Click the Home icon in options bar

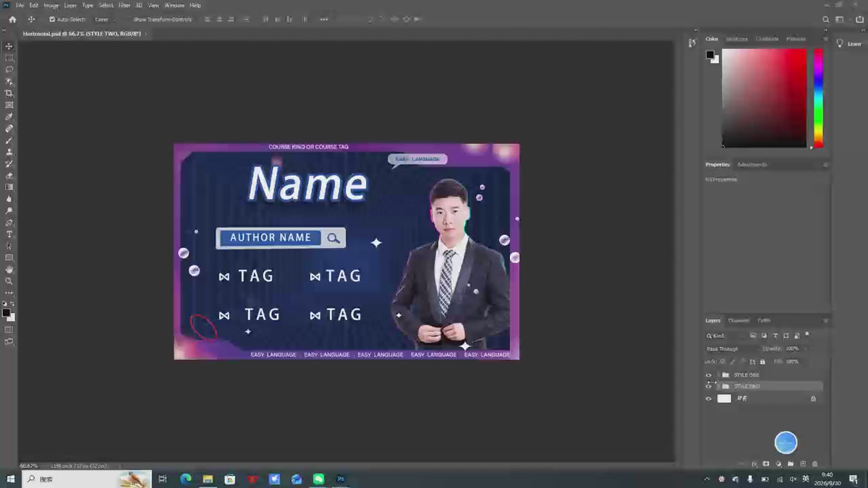tap(12, 20)
